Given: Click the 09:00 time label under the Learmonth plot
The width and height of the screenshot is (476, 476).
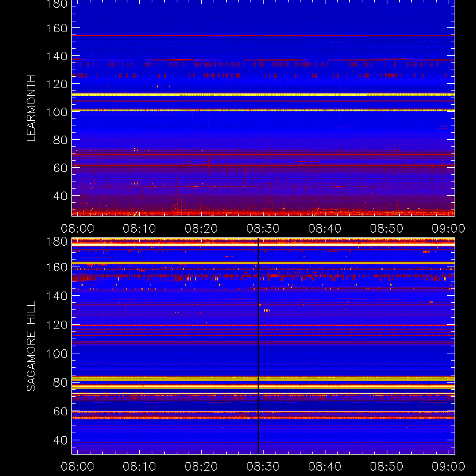Looking at the screenshot, I should pyautogui.click(x=449, y=228).
